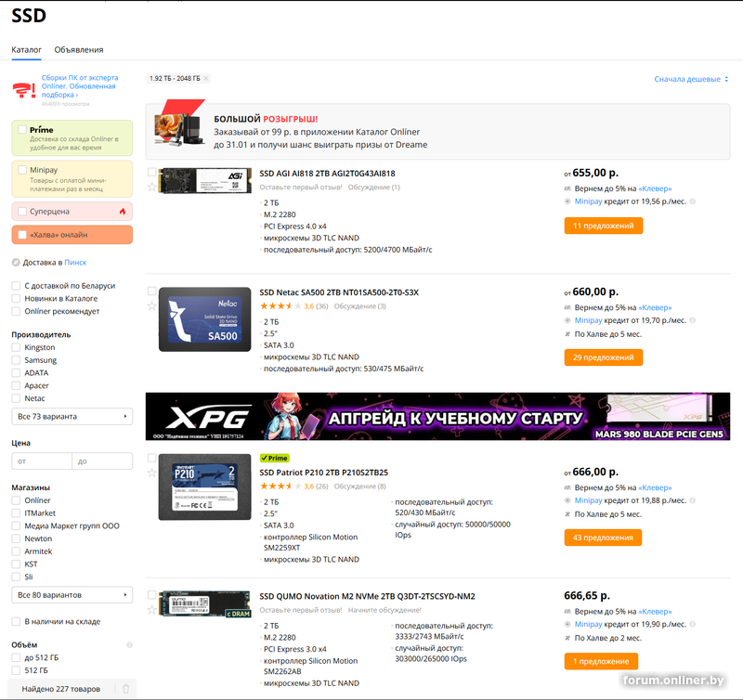Open the БОЛЬШОЙ РОЗЫГРЫШ promo banner

tap(437, 132)
